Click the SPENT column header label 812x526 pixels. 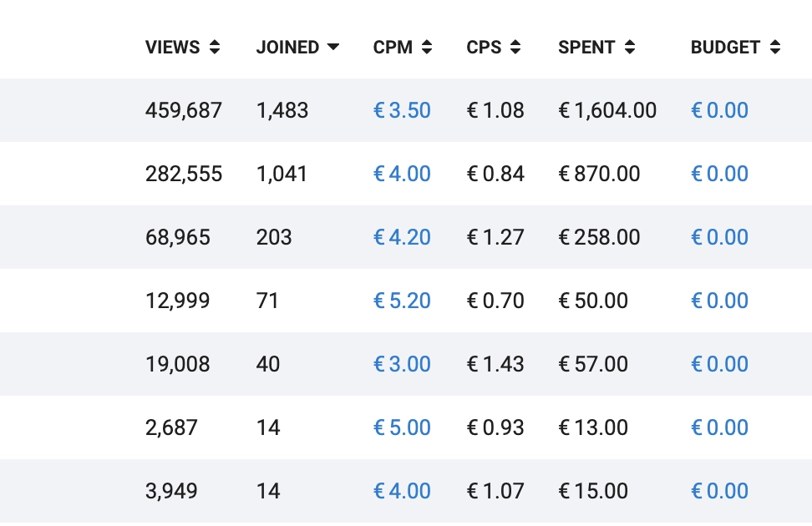586,48
